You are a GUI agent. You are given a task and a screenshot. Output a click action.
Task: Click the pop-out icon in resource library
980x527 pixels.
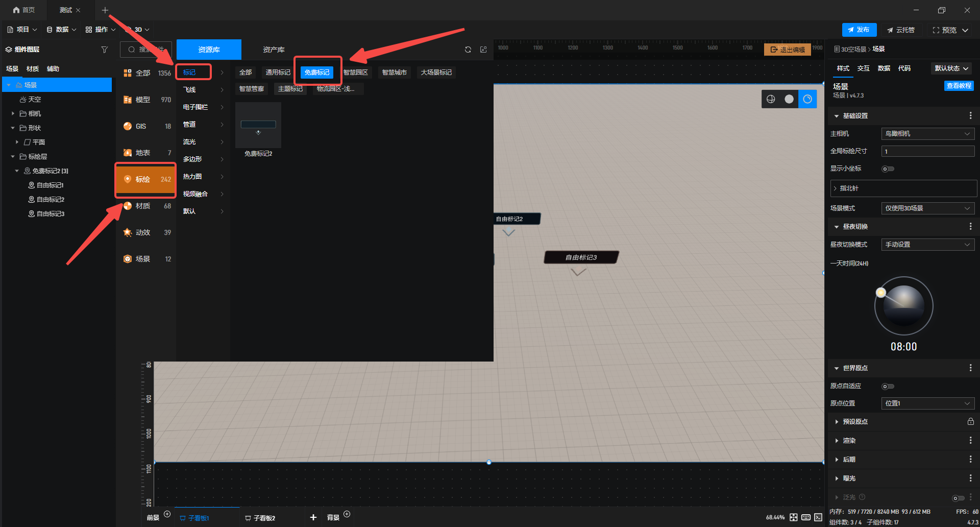coord(483,50)
